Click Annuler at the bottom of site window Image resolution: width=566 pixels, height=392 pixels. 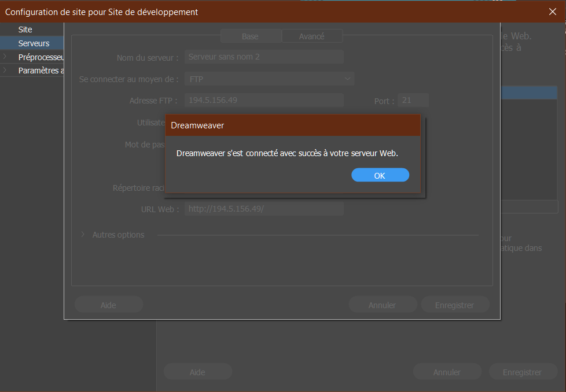coord(447,372)
